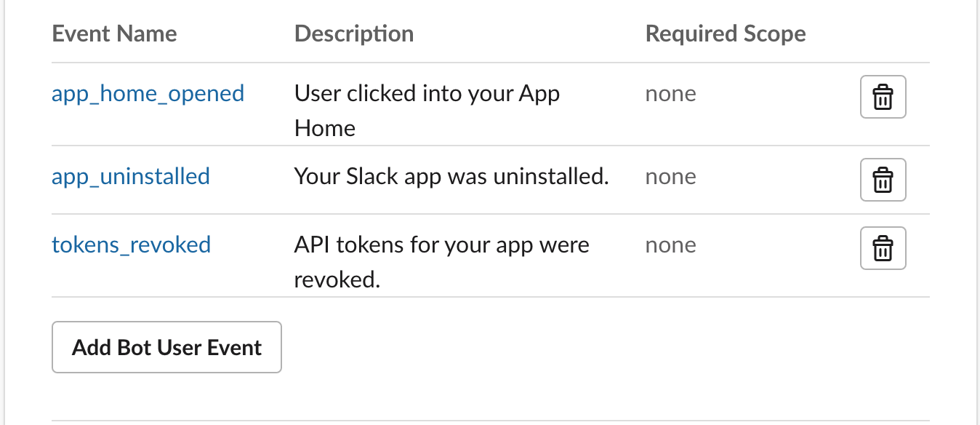Select the Description column header
The width and height of the screenshot is (980, 425).
coord(354,33)
